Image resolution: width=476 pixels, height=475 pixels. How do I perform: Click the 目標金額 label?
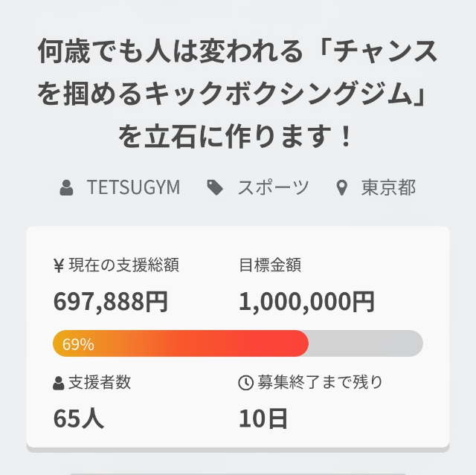[270, 265]
